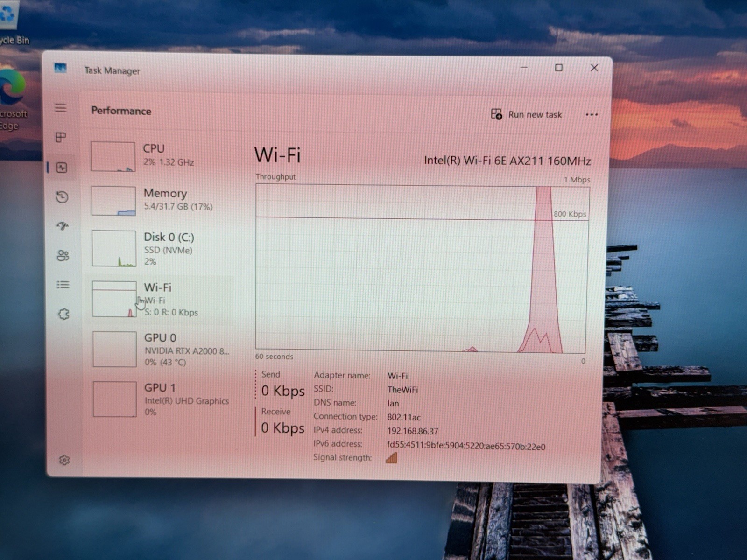Open the hamburger navigation menu

[x=61, y=108]
